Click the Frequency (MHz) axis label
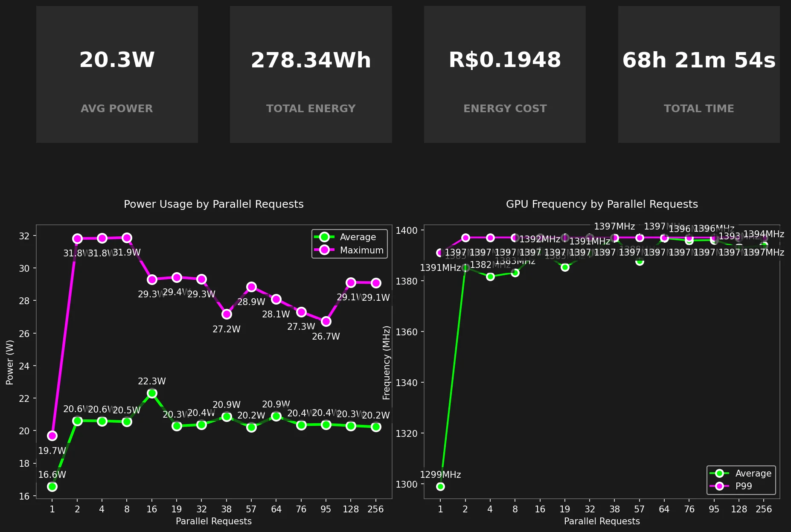 pos(387,362)
